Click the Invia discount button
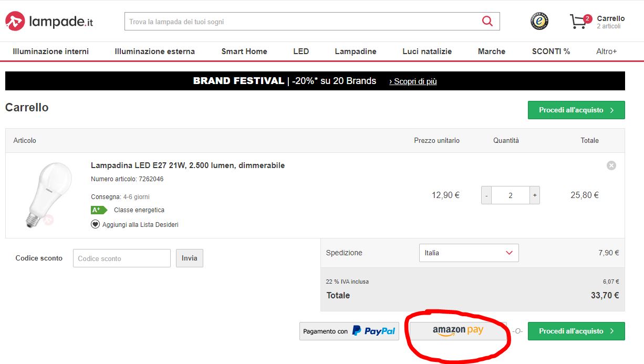644x364 pixels. tap(190, 258)
